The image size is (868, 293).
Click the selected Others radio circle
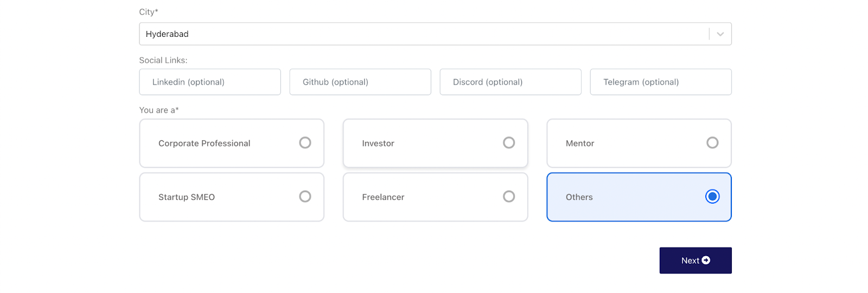pos(712,197)
